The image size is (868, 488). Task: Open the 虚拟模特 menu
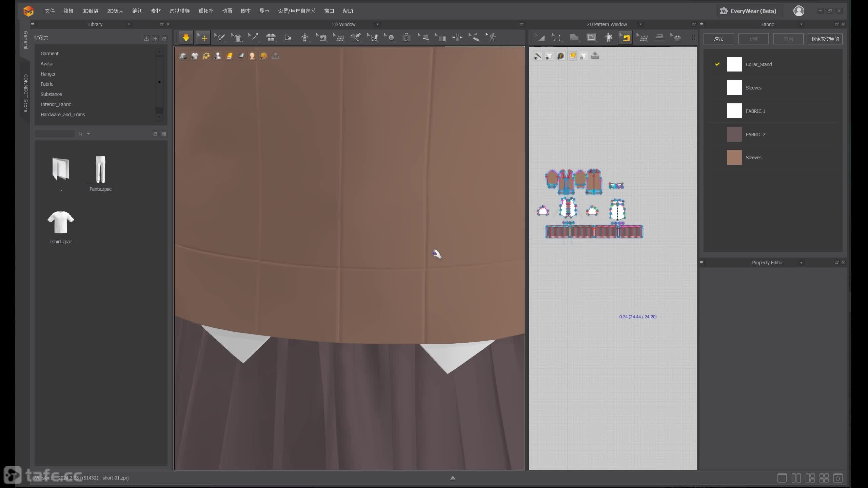[x=180, y=11]
